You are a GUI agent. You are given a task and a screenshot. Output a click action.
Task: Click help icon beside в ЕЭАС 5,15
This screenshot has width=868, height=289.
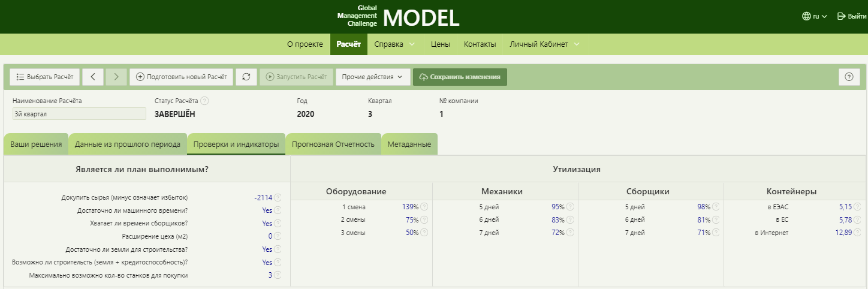857,207
